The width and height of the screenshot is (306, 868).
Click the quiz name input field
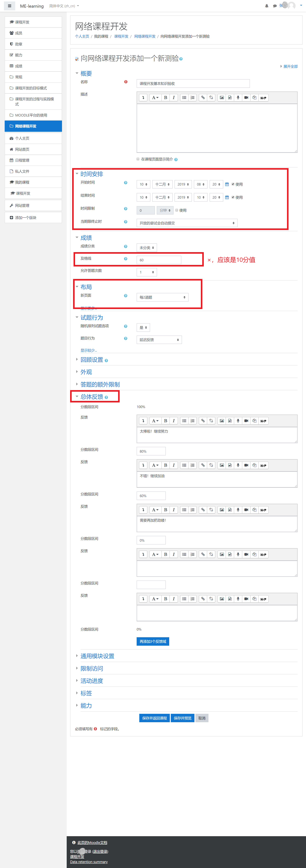point(193,84)
